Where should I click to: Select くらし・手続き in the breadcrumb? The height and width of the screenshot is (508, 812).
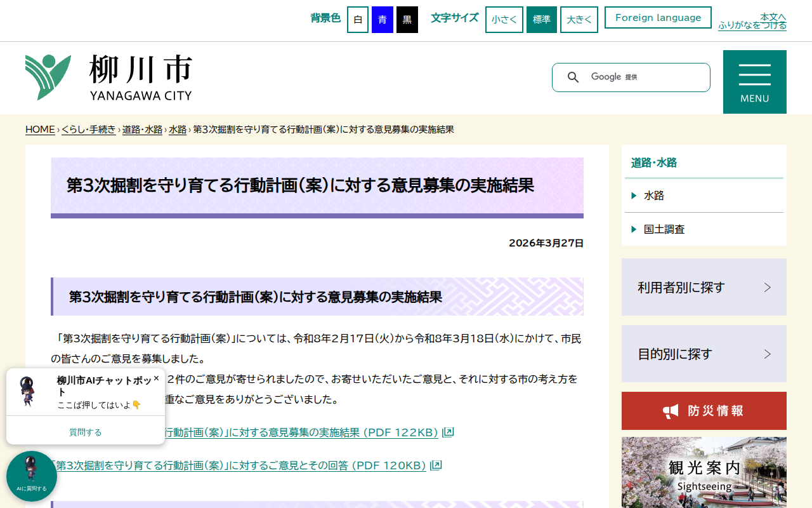tap(88, 128)
